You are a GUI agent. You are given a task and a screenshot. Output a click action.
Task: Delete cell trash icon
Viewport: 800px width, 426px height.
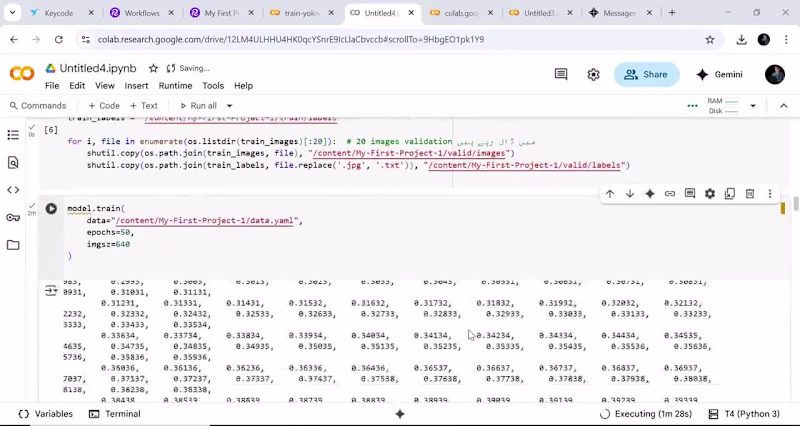(x=749, y=194)
